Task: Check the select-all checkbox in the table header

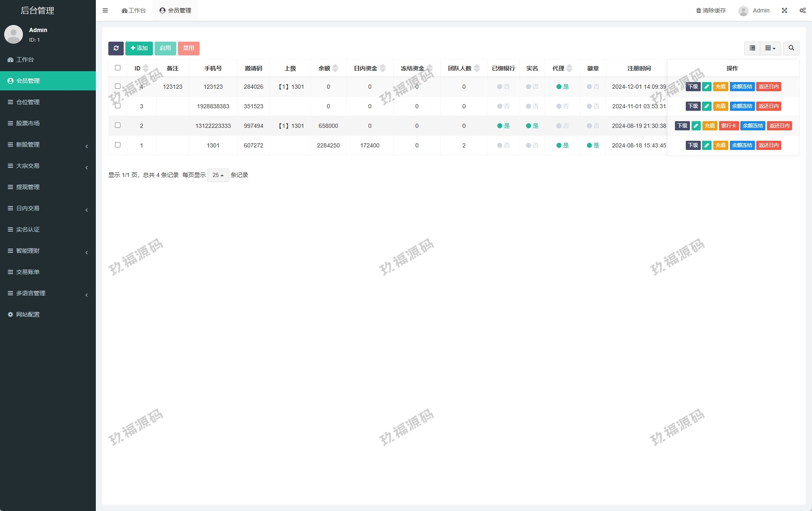Action: pyautogui.click(x=117, y=68)
